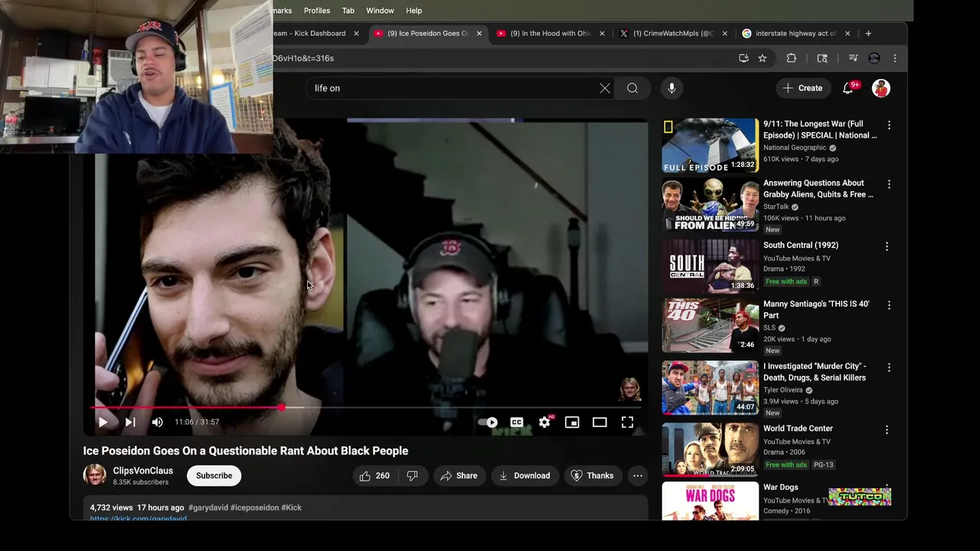Image resolution: width=980 pixels, height=551 pixels.
Task: Click the #iceposeidon hashtag
Action: 255,507
